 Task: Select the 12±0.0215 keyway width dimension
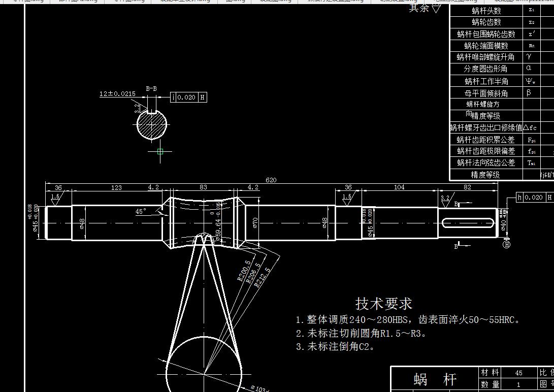(x=117, y=93)
